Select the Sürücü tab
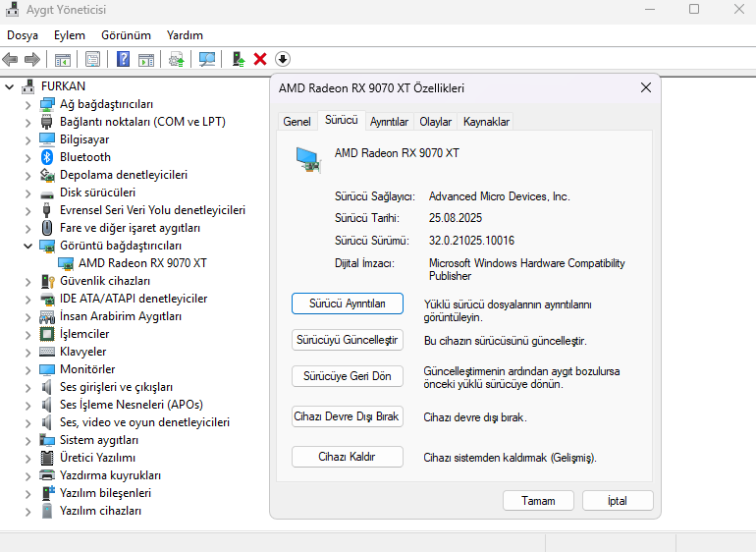This screenshot has width=756, height=552. coord(342,120)
